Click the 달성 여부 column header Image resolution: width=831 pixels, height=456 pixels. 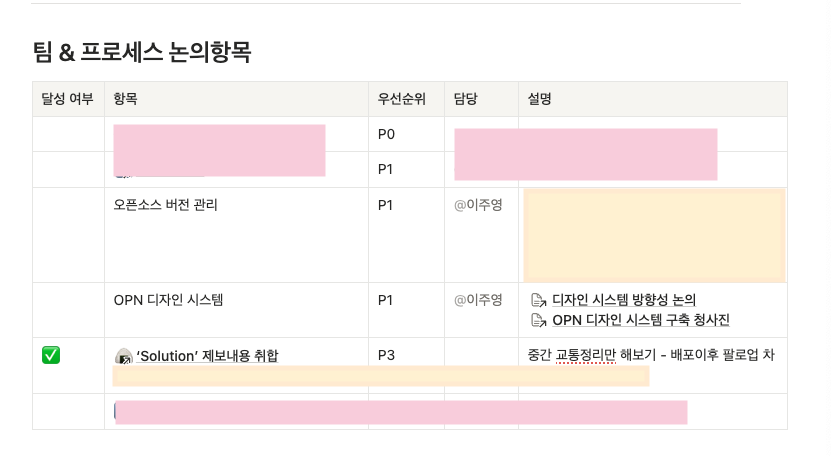click(x=68, y=99)
